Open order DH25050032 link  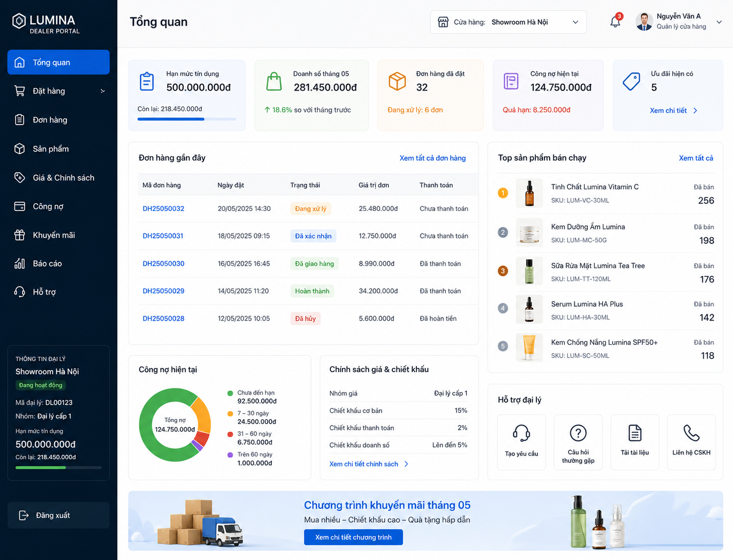pos(163,208)
